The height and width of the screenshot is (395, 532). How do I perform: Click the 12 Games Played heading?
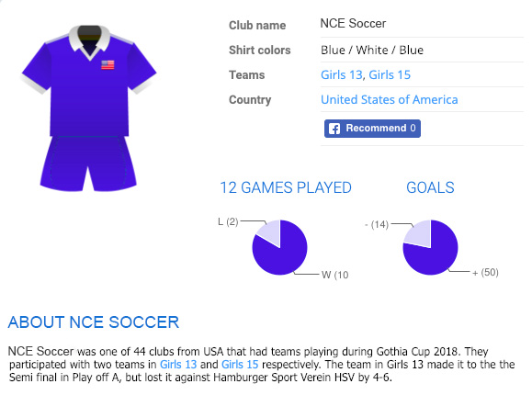286,187
